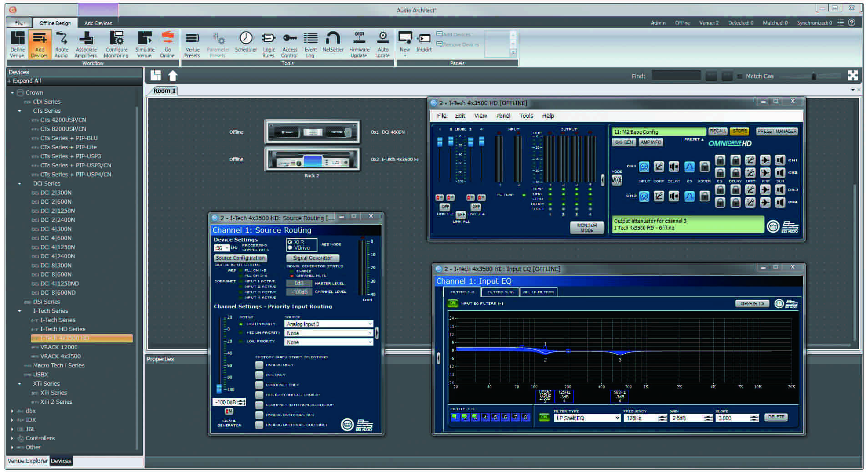This screenshot has height=472, width=868.
Task: Open the Tools menu in I-Tech window
Action: 526,115
